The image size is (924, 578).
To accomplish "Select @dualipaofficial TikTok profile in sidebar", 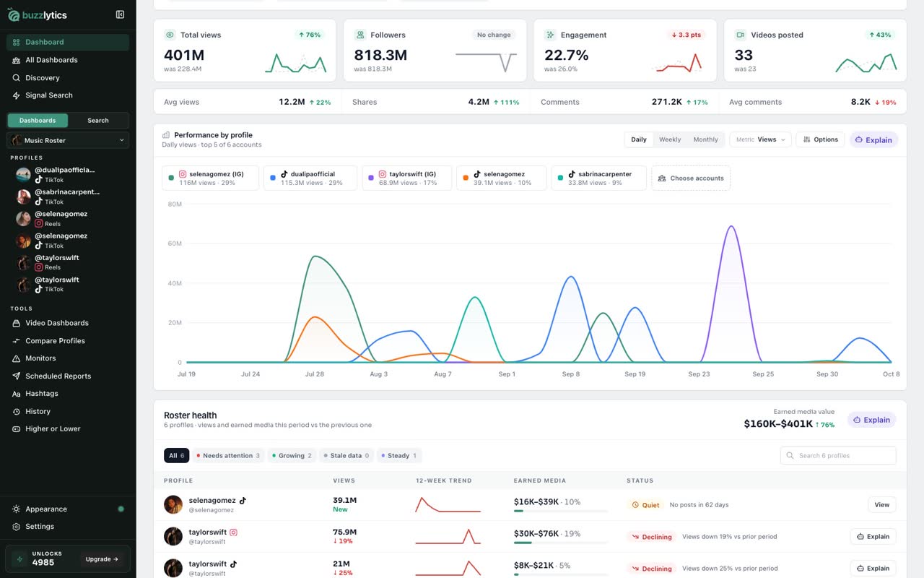I will pyautogui.click(x=68, y=174).
